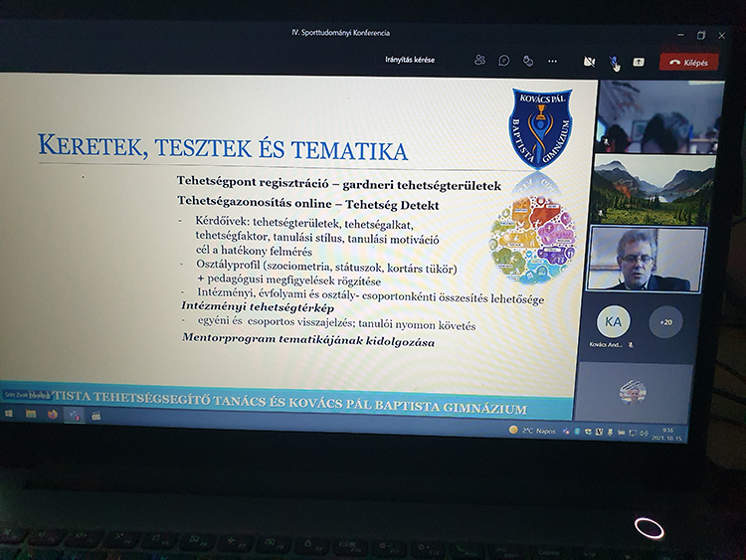
Task: Minimize the meeting window
Action: click(x=680, y=35)
